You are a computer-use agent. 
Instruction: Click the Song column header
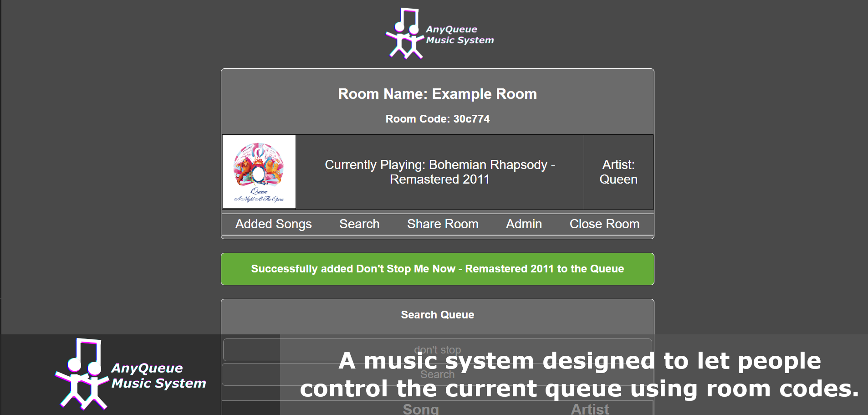[x=421, y=409]
